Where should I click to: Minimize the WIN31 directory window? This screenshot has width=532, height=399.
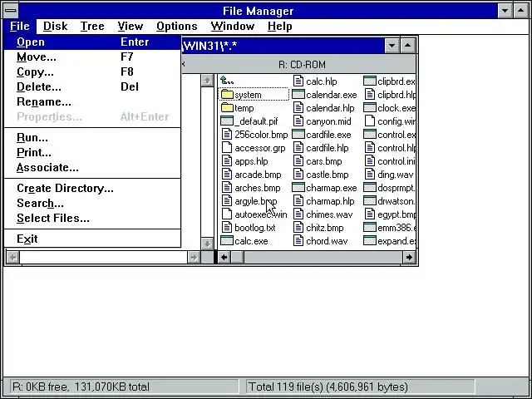pyautogui.click(x=392, y=46)
